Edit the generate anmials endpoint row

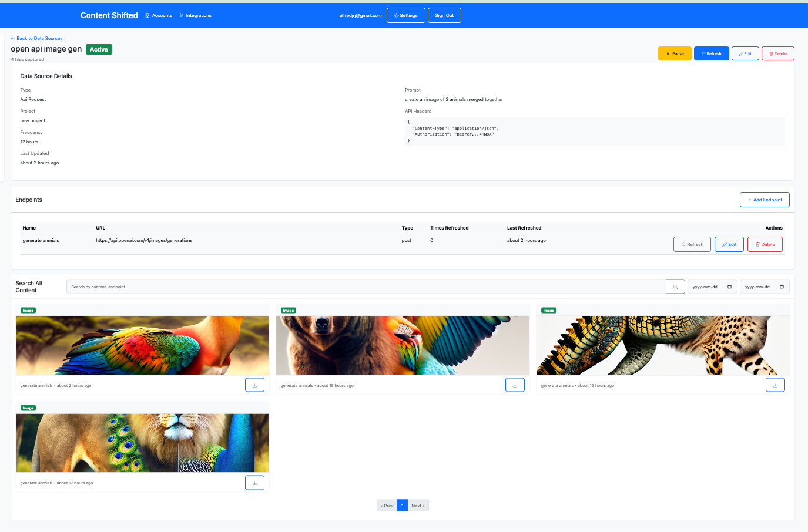tap(729, 244)
